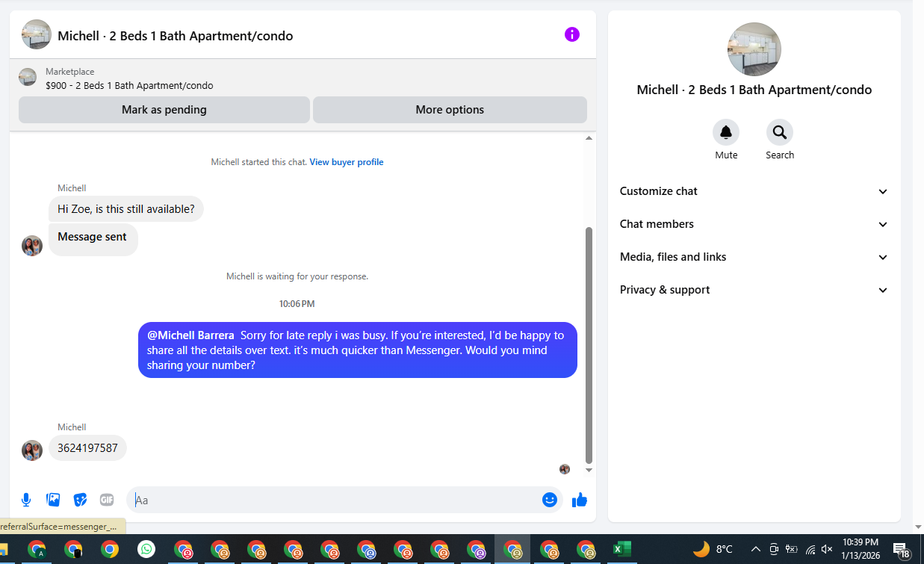Click the large listing photo in side panel

pos(754,49)
